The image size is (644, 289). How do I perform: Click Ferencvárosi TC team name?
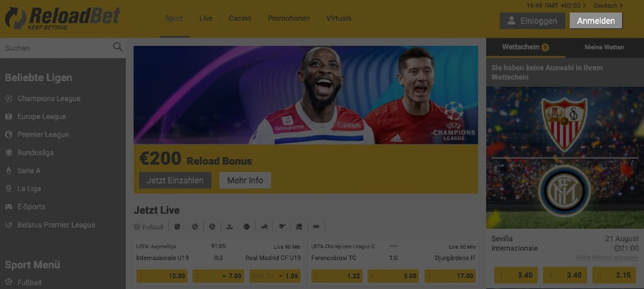click(x=334, y=258)
